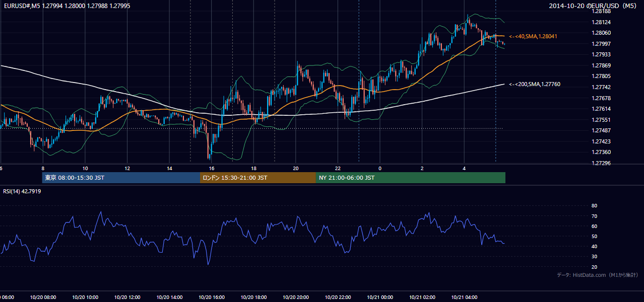Click price axis value 1.27423
The height and width of the screenshot is (302, 644).
601,141
